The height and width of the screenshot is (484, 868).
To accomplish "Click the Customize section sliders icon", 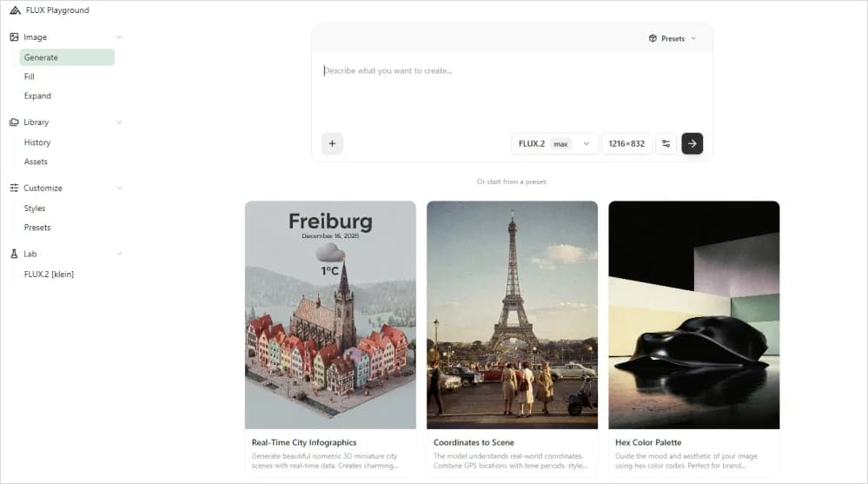I will coord(14,188).
